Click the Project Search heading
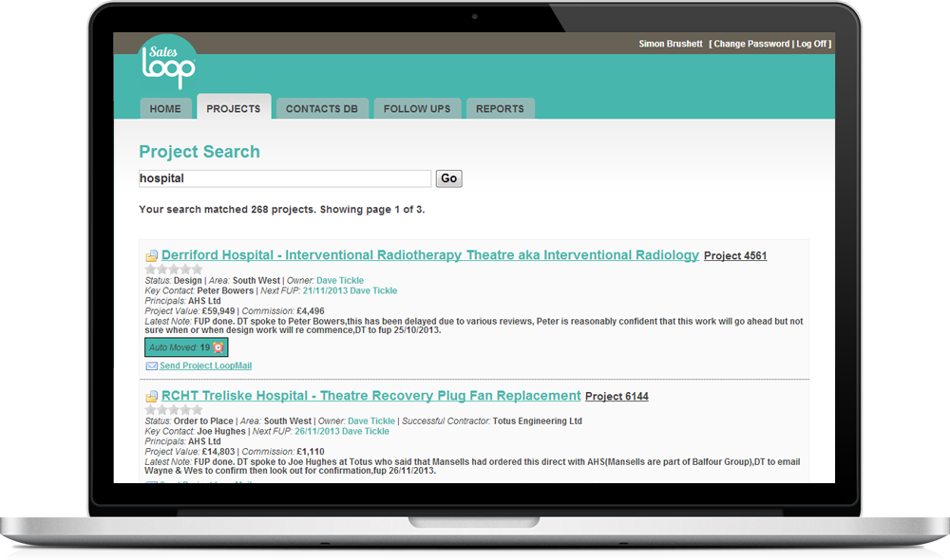The height and width of the screenshot is (560, 950). 199,151
